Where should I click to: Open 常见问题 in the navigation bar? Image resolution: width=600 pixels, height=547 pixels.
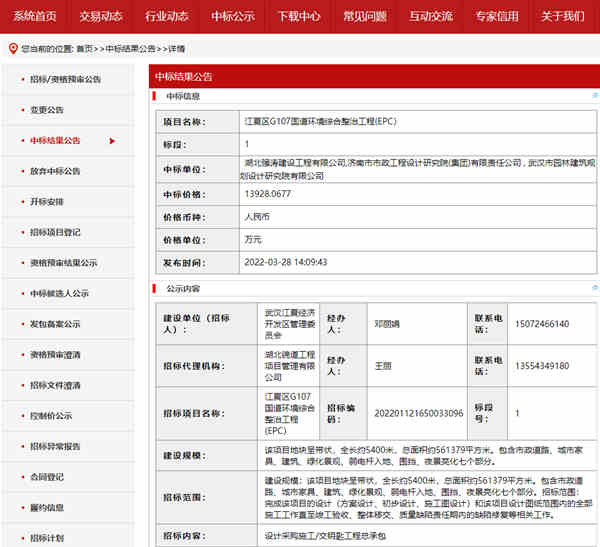(365, 16)
